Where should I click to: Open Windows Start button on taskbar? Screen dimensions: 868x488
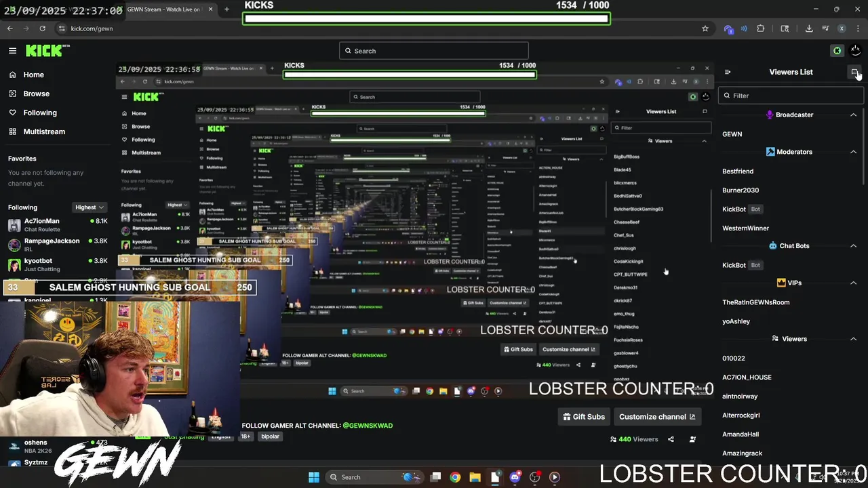click(314, 477)
